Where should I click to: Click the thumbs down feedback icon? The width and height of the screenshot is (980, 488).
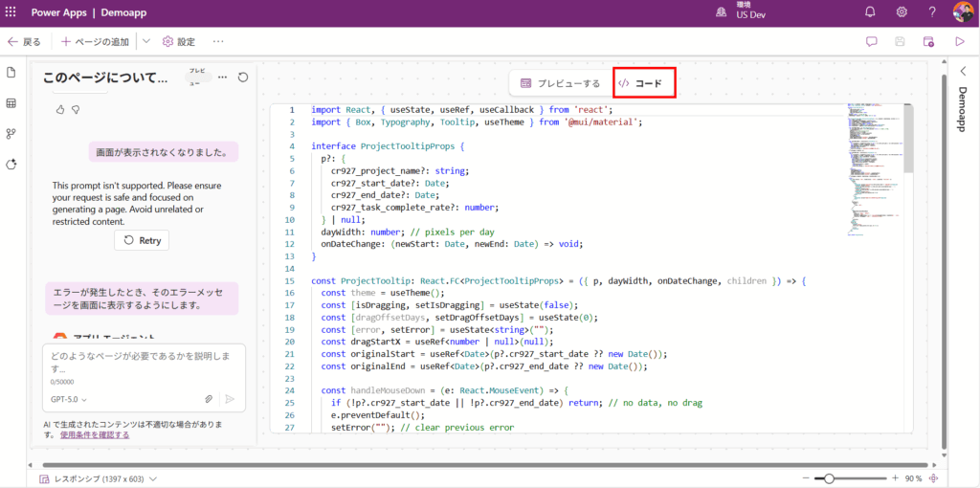tap(75, 109)
